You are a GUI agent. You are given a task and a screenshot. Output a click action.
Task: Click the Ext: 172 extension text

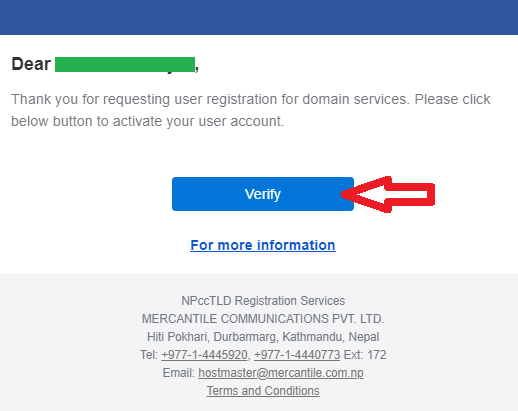click(365, 355)
